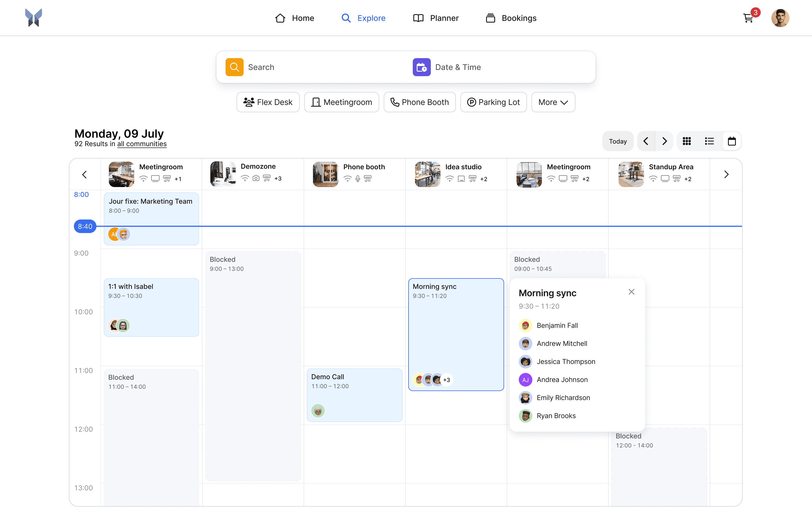Click the Today button
This screenshot has height=527, width=812.
617,141
